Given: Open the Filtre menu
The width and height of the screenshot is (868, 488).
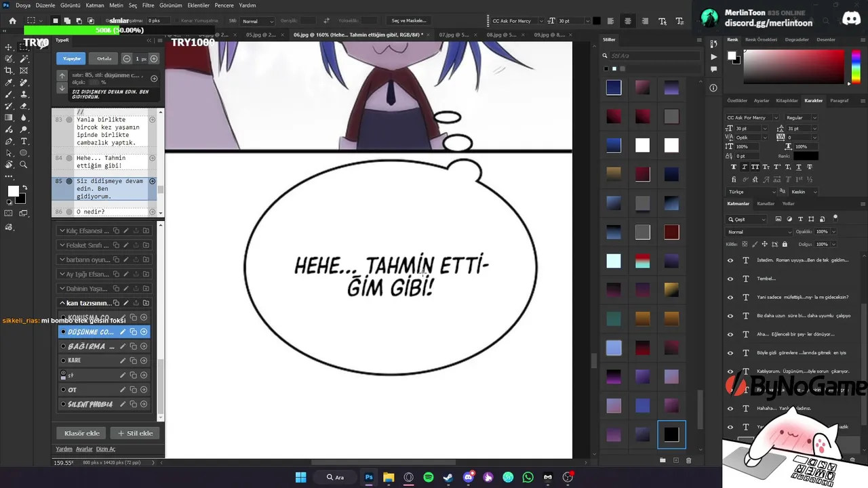Looking at the screenshot, I should pyautogui.click(x=148, y=5).
